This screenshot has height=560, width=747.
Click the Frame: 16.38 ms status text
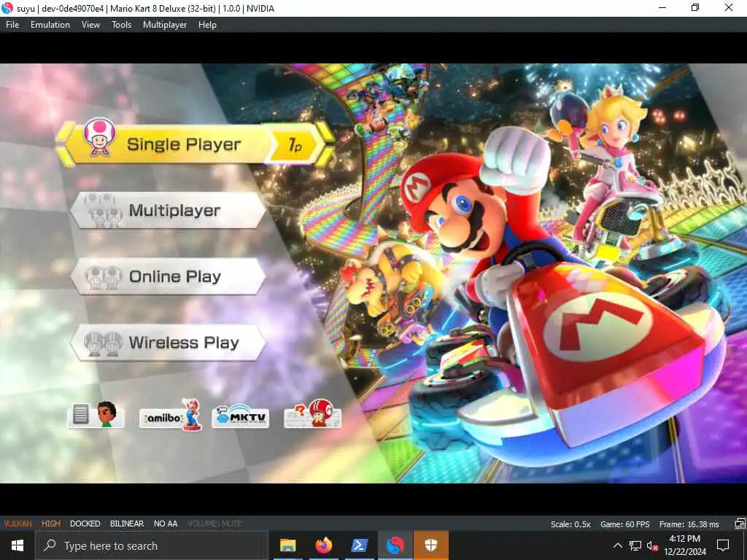pos(689,524)
